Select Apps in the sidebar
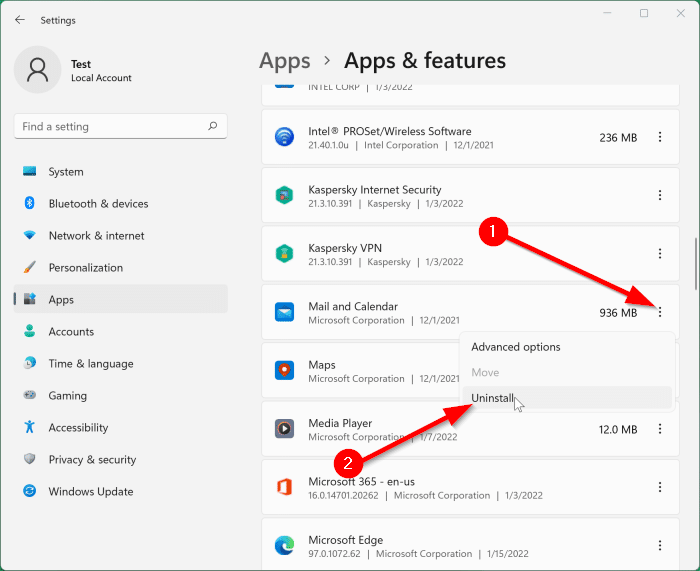 121,300
